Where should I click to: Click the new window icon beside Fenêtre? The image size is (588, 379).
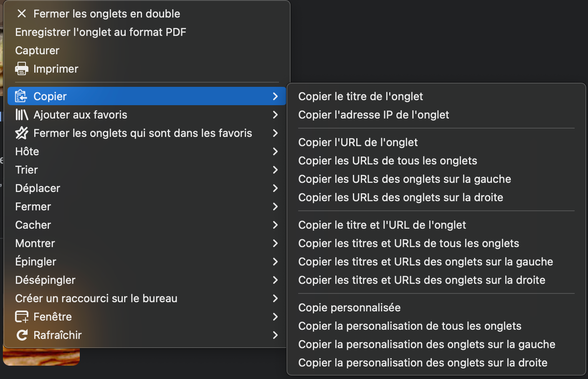22,317
